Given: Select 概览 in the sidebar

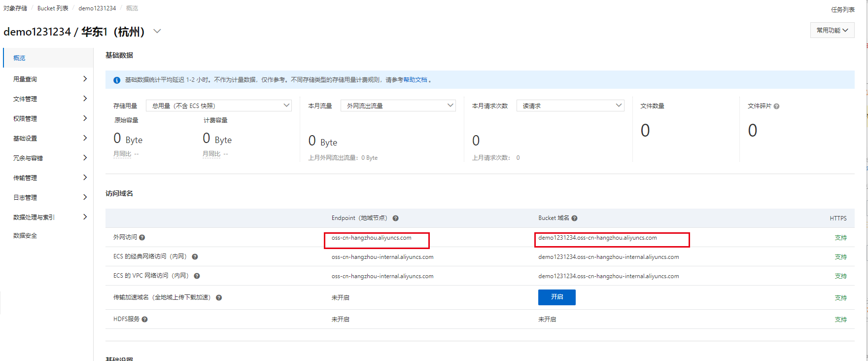Looking at the screenshot, I should 48,58.
